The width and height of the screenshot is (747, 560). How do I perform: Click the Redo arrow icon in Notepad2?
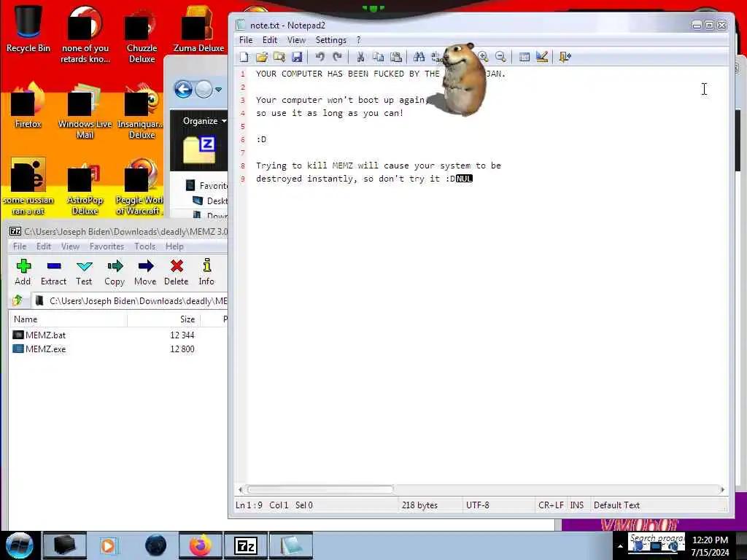click(337, 57)
